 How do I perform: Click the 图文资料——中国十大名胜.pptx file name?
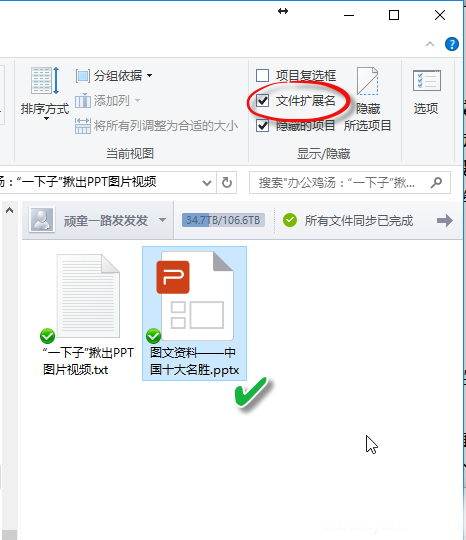(194, 361)
